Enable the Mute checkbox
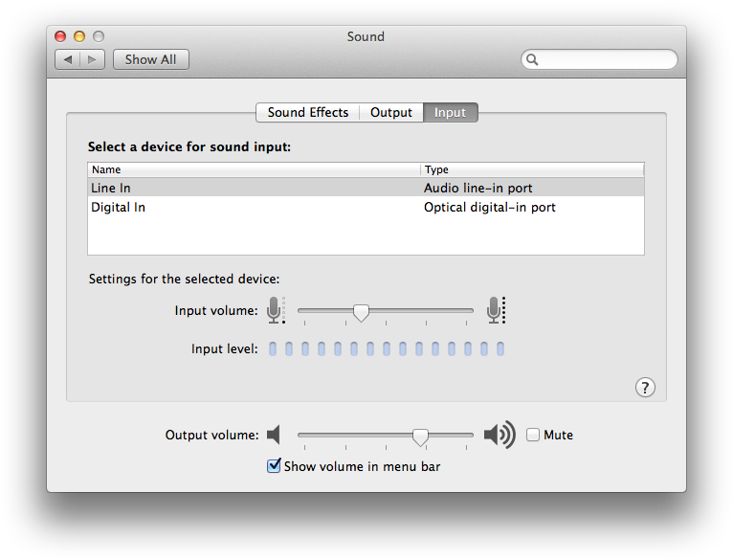This screenshot has height=560, width=733. click(533, 435)
